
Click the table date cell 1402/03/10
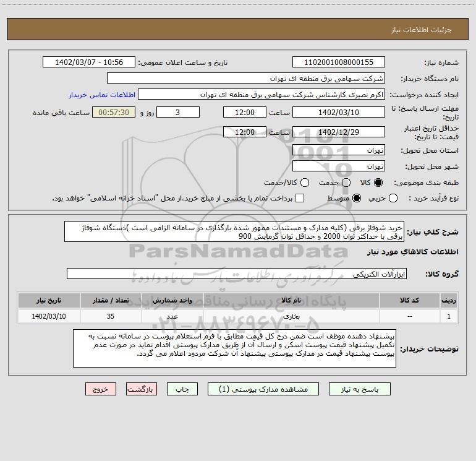[x=49, y=316]
